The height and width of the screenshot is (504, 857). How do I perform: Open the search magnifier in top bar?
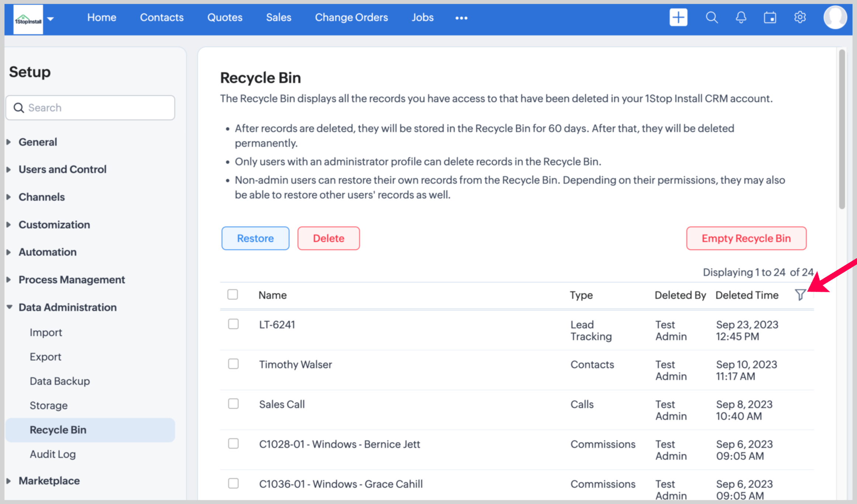(x=712, y=17)
